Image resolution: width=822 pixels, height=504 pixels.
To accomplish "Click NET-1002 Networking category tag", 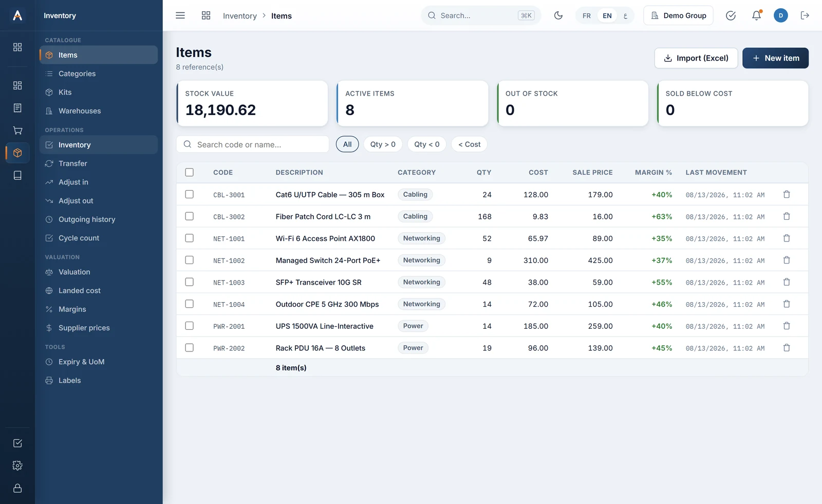I will [422, 260].
